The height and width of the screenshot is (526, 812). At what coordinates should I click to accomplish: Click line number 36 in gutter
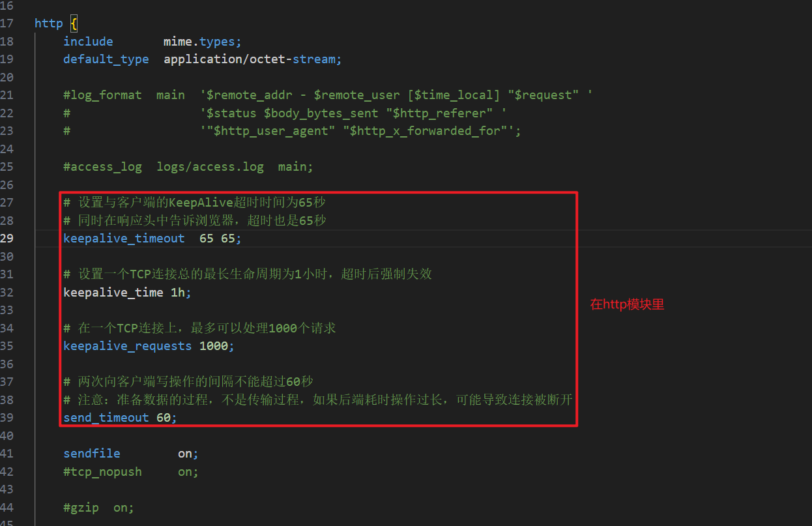pyautogui.click(x=7, y=364)
